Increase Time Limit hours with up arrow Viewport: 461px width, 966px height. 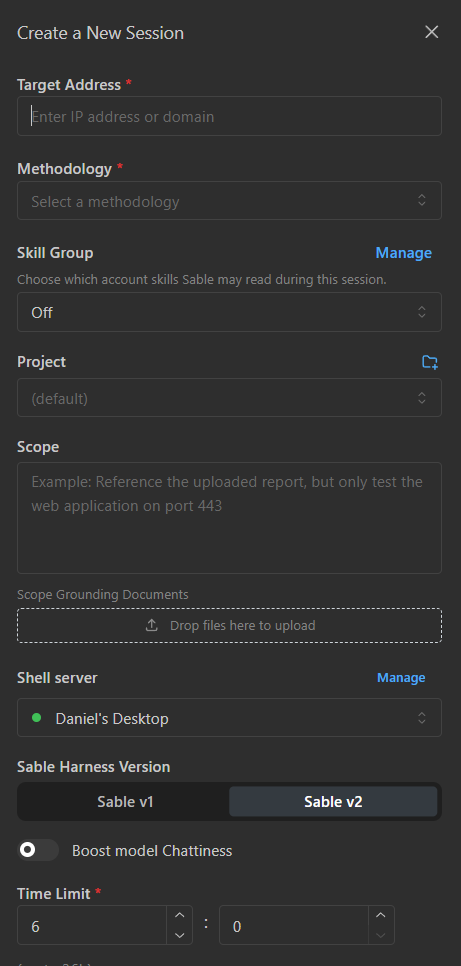180,915
